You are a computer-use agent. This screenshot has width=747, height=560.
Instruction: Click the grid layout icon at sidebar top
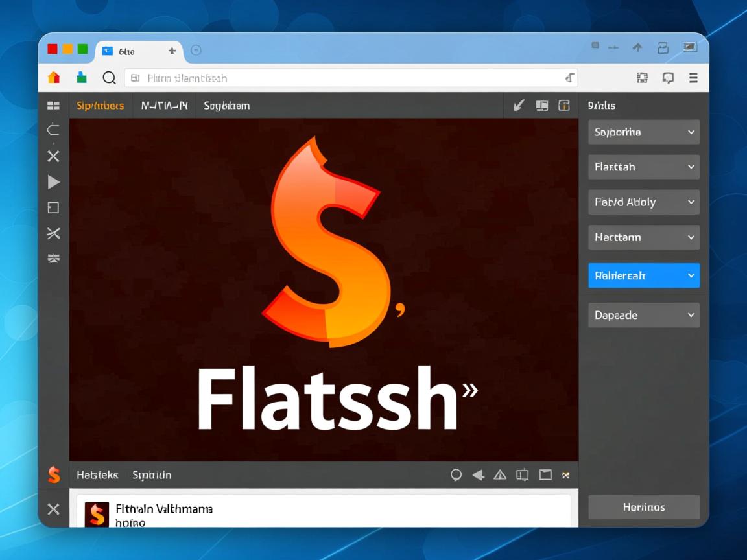pyautogui.click(x=54, y=106)
